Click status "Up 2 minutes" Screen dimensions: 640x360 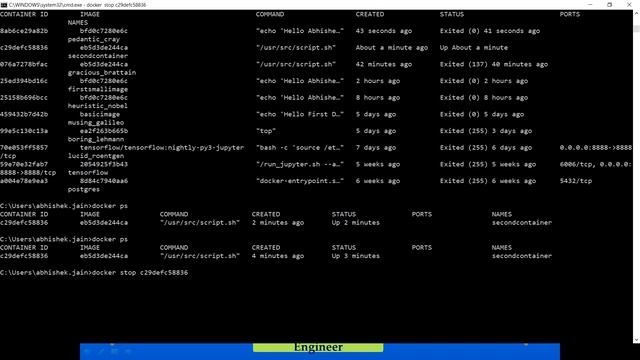[356, 223]
